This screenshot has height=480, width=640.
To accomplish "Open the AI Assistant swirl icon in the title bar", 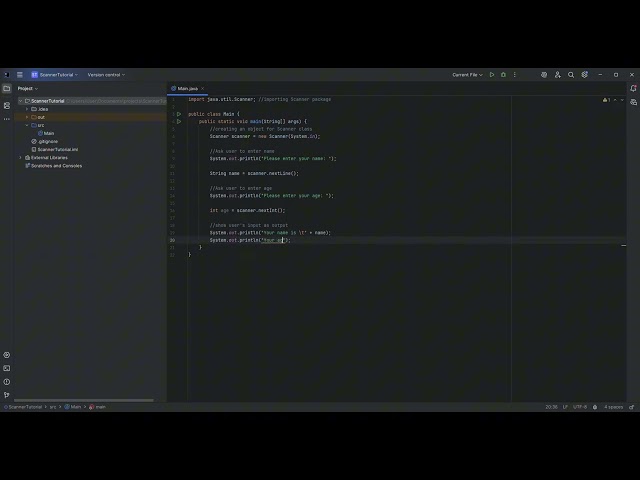I will [544, 75].
